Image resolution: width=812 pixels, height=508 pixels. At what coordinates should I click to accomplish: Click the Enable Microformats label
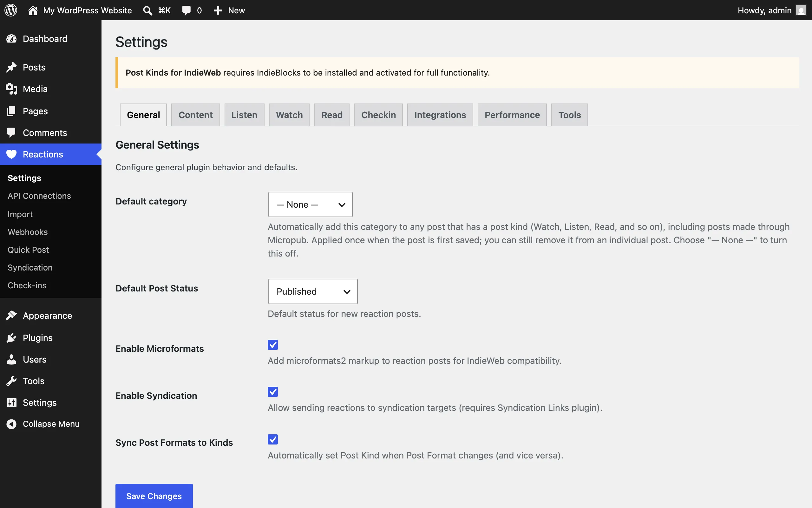pos(160,348)
